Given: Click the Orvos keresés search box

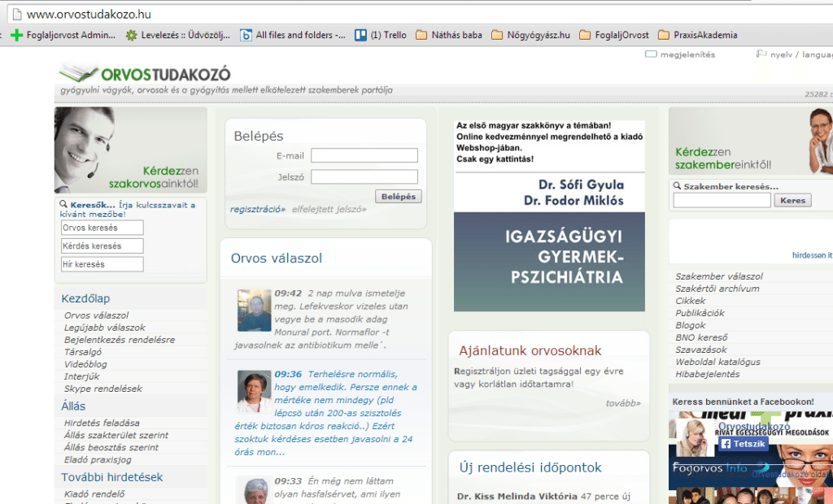Looking at the screenshot, I should (x=102, y=228).
